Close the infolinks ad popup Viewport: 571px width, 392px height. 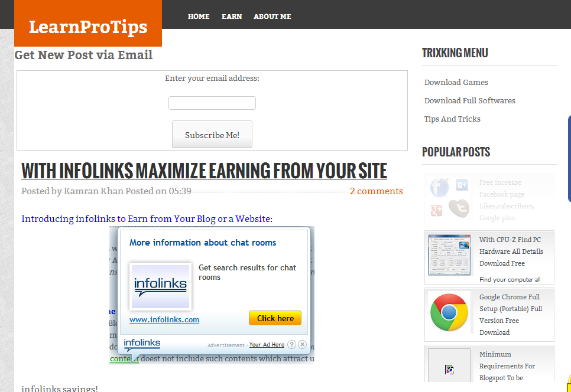pyautogui.click(x=302, y=344)
